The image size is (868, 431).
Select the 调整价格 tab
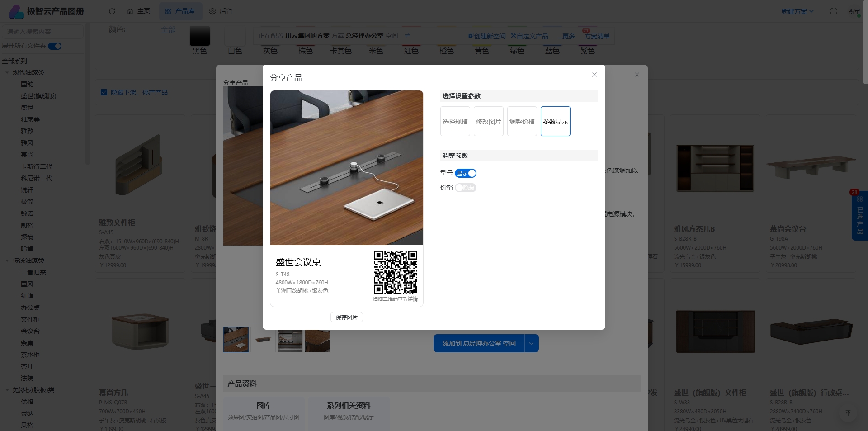click(522, 121)
